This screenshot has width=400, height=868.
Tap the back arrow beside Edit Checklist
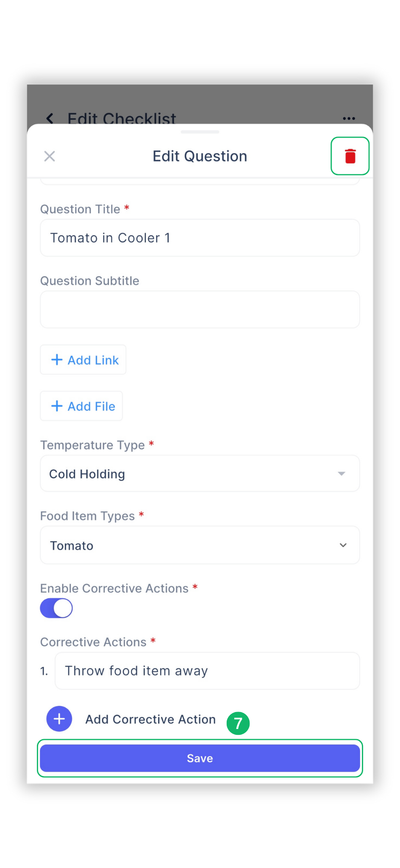point(50,119)
